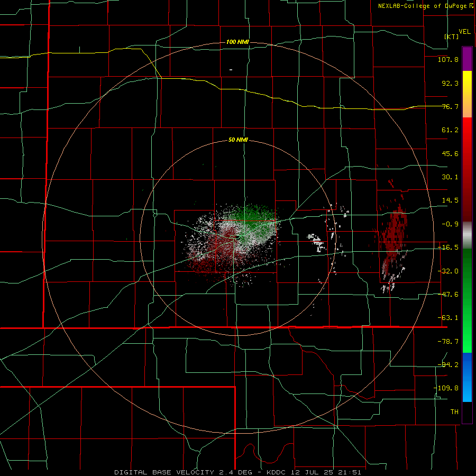Click the KDDC station identifier in caption
This screenshot has height=476, width=476.
click(276, 472)
